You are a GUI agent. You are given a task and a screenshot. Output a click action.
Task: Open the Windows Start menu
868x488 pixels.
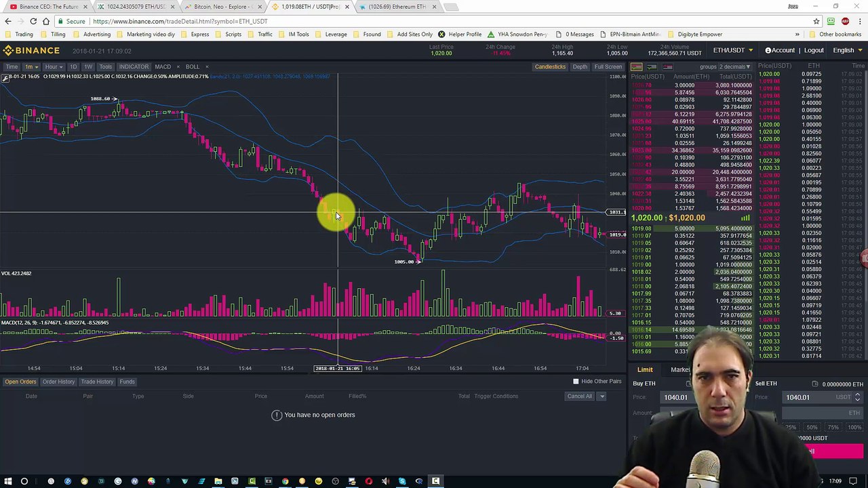[x=8, y=481]
